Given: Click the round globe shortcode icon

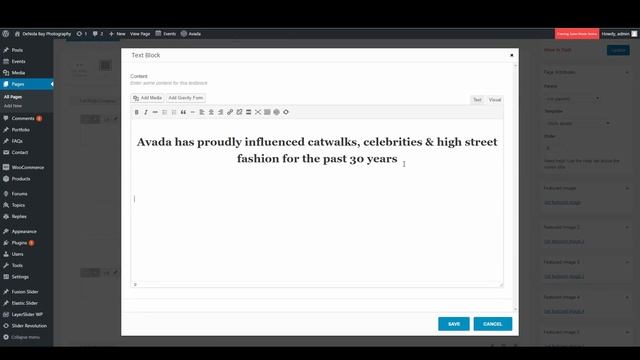Looking at the screenshot, I should pos(276,112).
